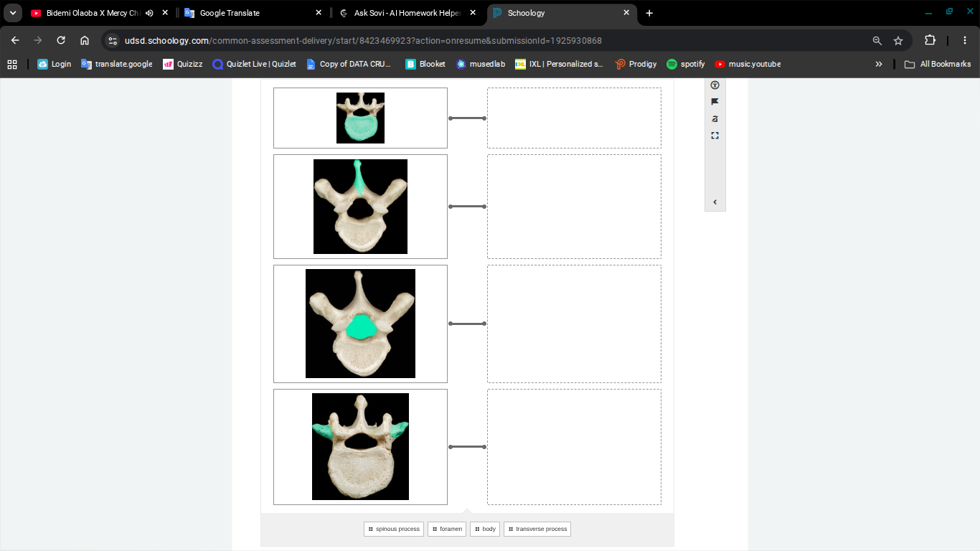Select the 'foramen' answer chip
Screen dimensions: 980x551
tap(447, 529)
